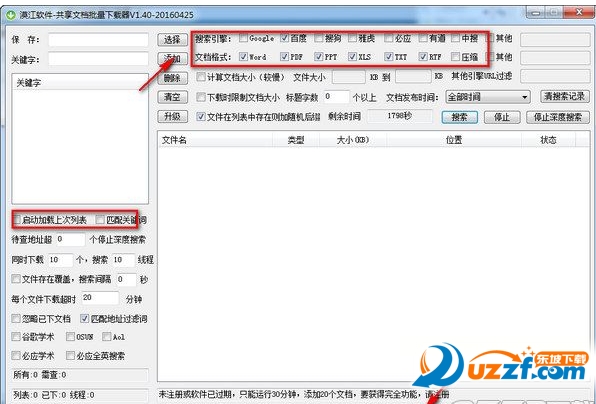Check the 必应全英搜索 option
The width and height of the screenshot is (596, 404).
pyautogui.click(x=70, y=356)
